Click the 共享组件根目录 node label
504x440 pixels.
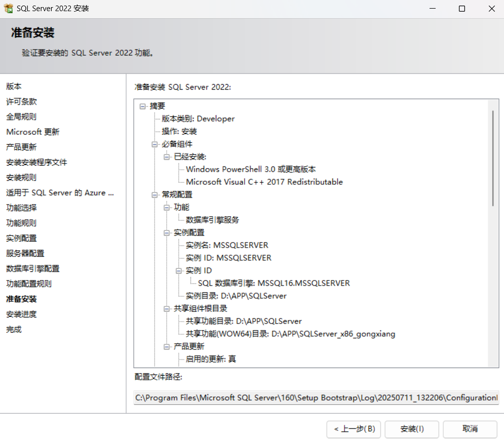[200, 309]
